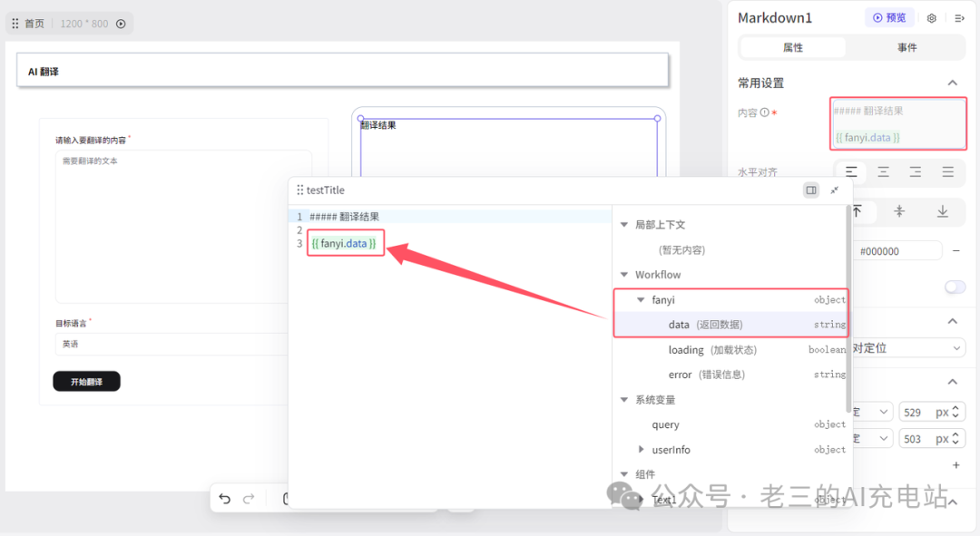Collapse the fanyi object node
980x536 pixels.
[x=641, y=300]
